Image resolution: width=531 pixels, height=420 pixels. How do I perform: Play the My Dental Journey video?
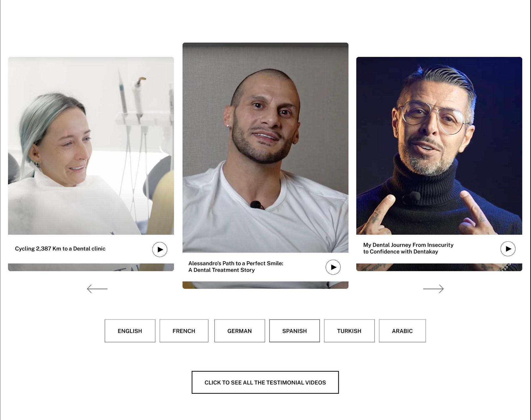click(x=508, y=249)
